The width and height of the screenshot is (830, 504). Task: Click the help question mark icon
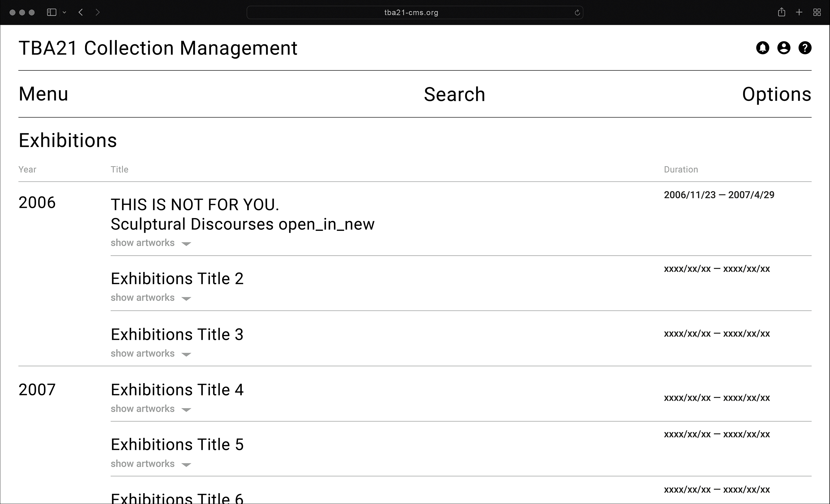805,48
